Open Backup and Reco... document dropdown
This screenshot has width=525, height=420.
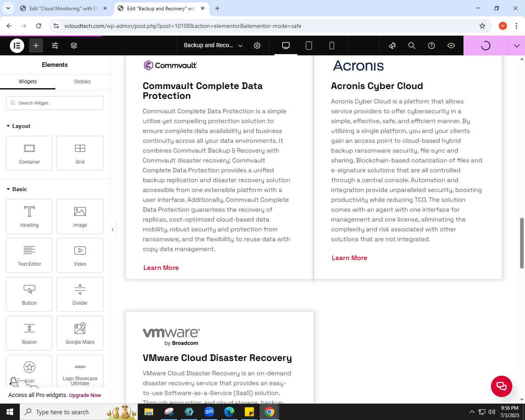(x=213, y=46)
